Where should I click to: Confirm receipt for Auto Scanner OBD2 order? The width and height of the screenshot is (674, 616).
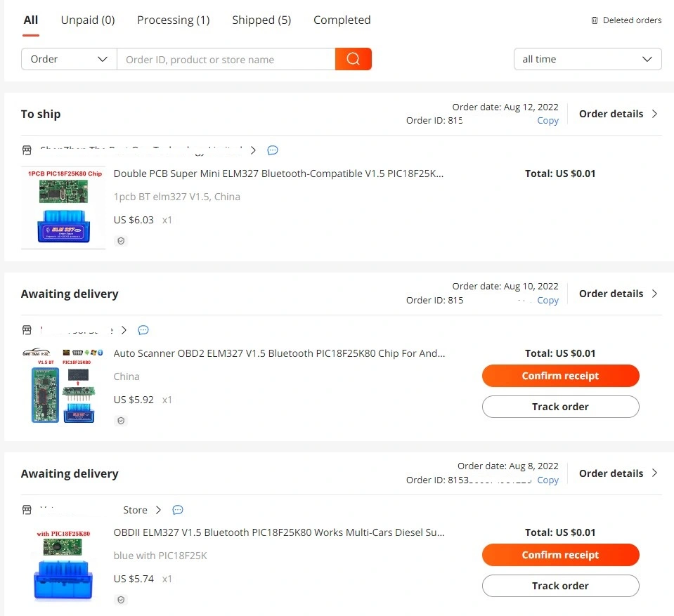tap(561, 376)
